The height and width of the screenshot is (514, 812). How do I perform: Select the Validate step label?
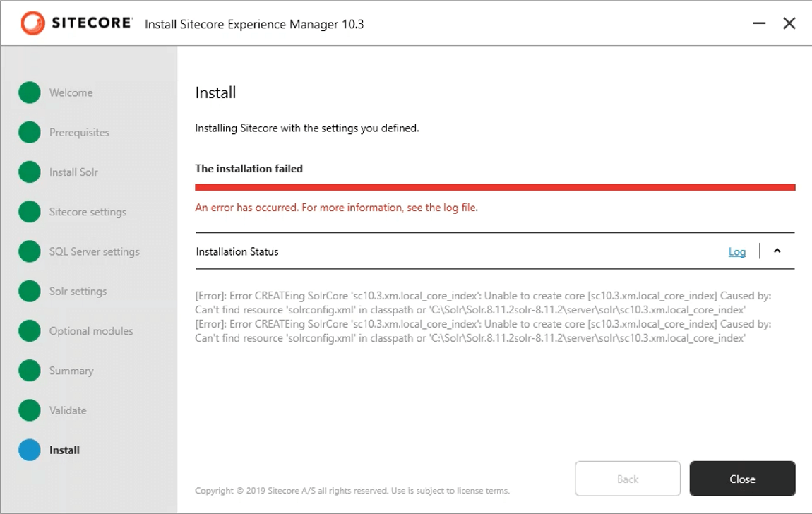tap(68, 410)
